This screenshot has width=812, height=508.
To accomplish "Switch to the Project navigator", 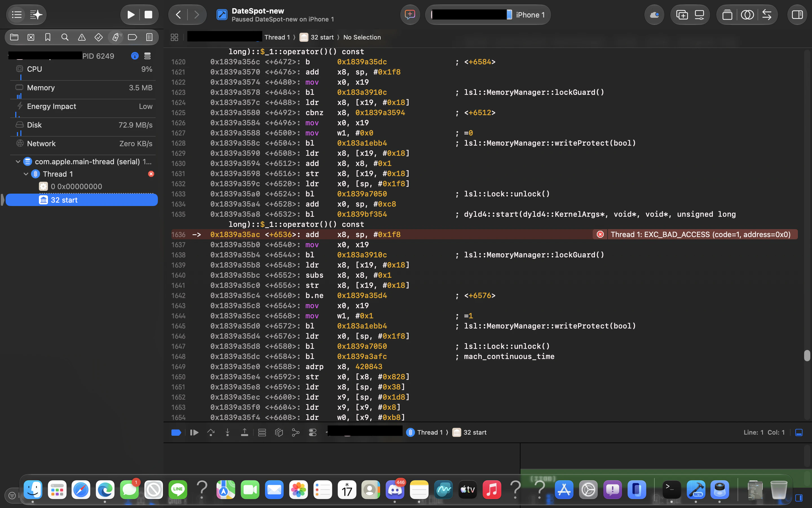I will tap(14, 37).
